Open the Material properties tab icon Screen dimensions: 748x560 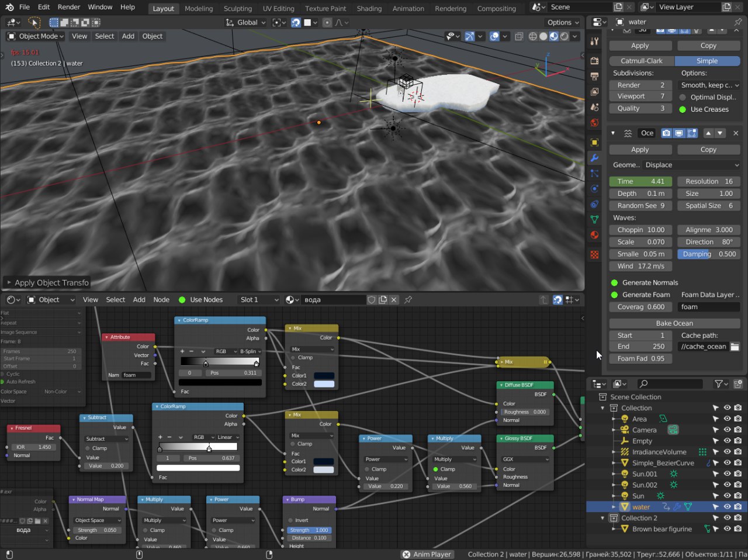pos(594,235)
